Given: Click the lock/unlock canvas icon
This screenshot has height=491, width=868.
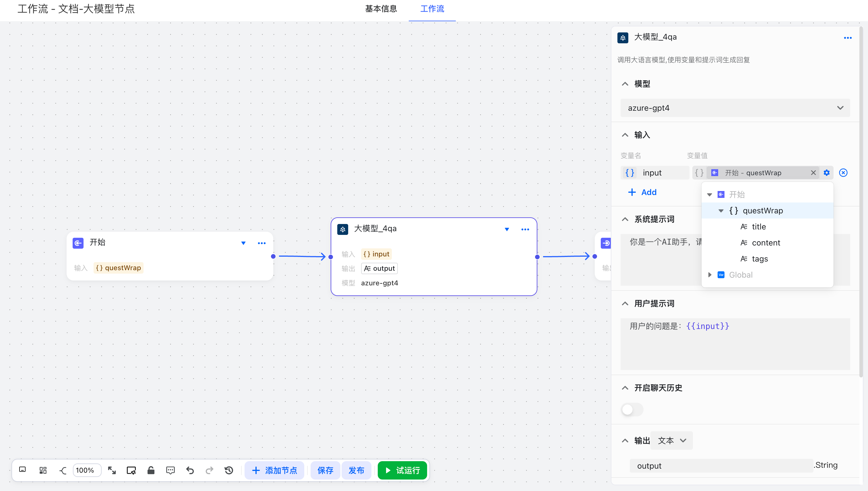Looking at the screenshot, I should [151, 470].
